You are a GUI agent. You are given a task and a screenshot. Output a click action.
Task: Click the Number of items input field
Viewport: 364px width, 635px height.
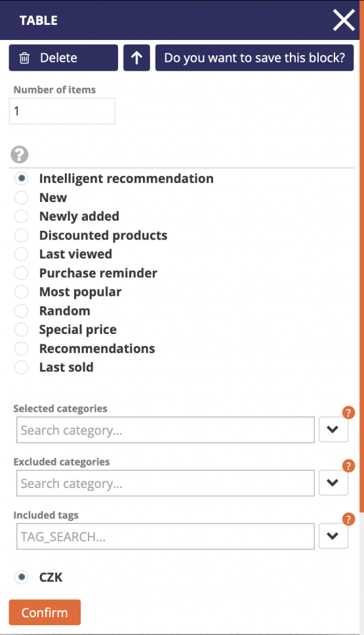tap(62, 111)
